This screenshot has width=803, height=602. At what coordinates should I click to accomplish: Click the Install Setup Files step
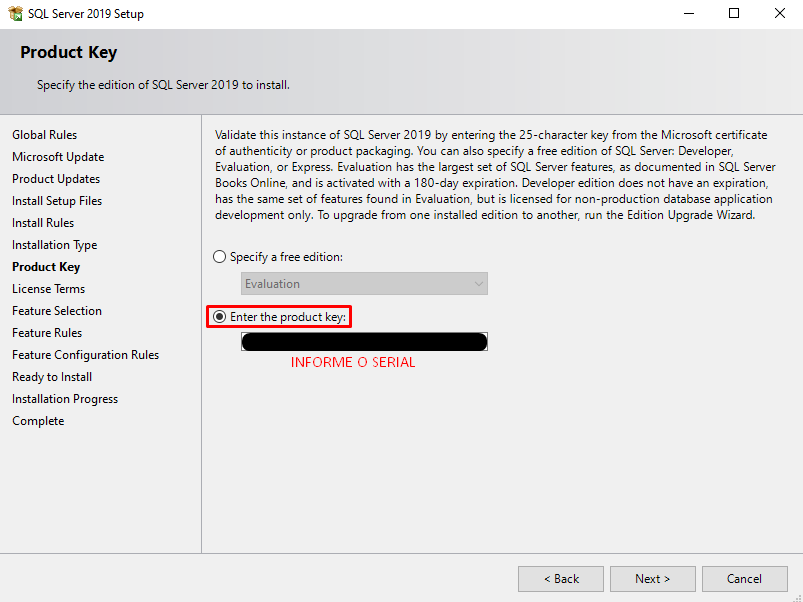point(57,201)
